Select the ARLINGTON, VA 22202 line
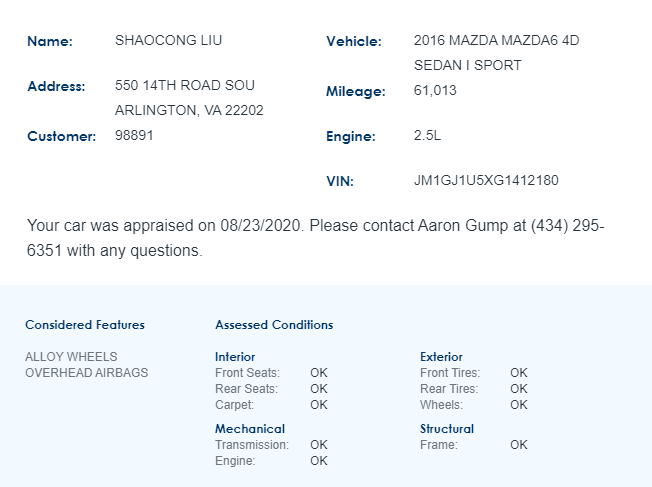 pos(189,110)
